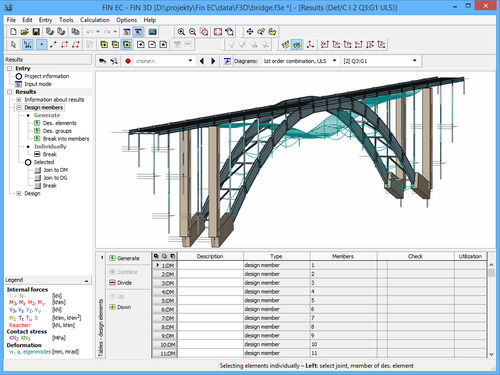Open the 1st order combination dropdown
The width and height of the screenshot is (500, 375).
click(x=300, y=61)
